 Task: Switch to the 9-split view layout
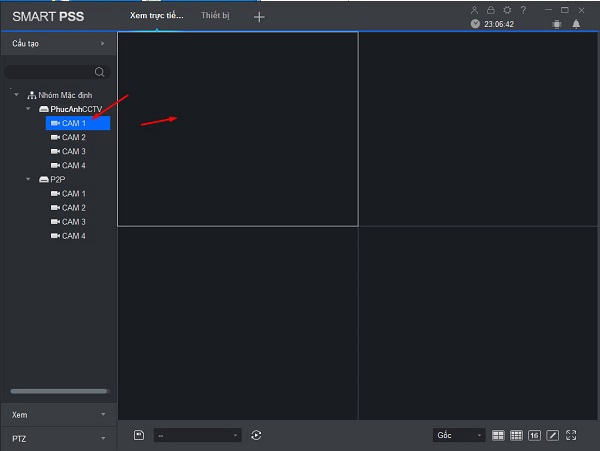tap(517, 435)
